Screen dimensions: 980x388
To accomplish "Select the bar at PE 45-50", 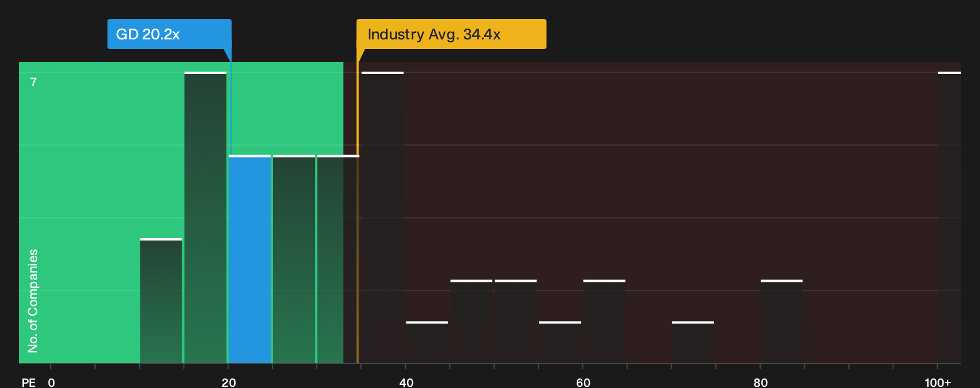I will click(x=471, y=321).
